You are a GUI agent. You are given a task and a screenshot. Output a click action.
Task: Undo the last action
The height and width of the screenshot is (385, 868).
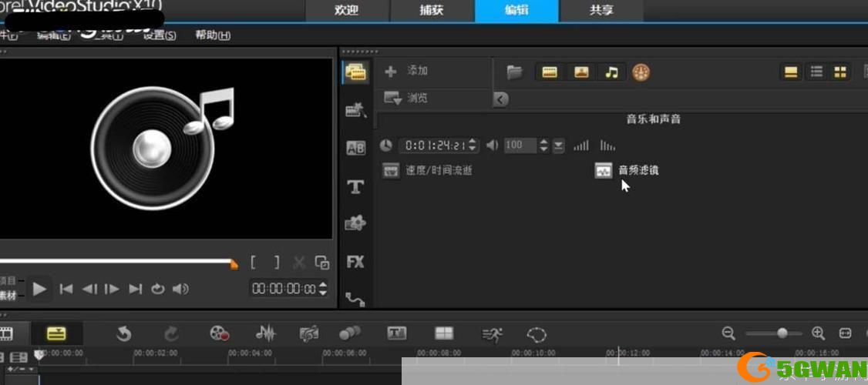pos(123,333)
